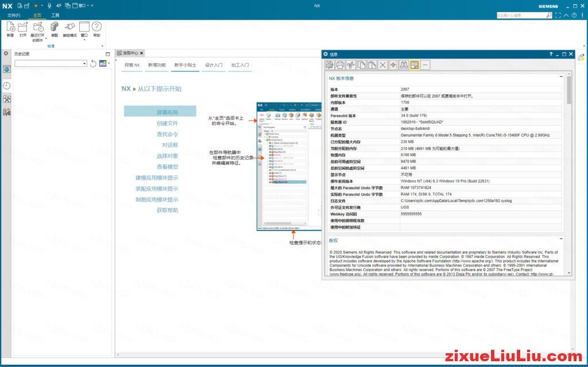Screen dimensions: 588x367
Task: Click the save-as icon in the Information window
Action: click(x=330, y=65)
